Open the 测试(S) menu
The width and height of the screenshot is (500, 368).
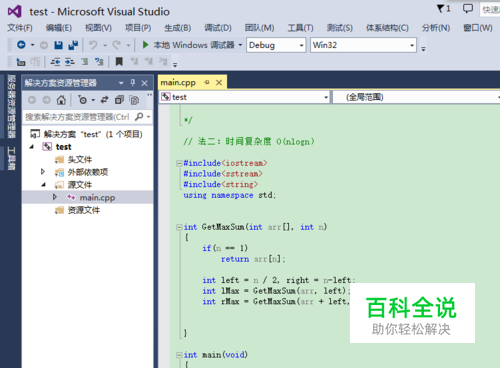tap(339, 28)
